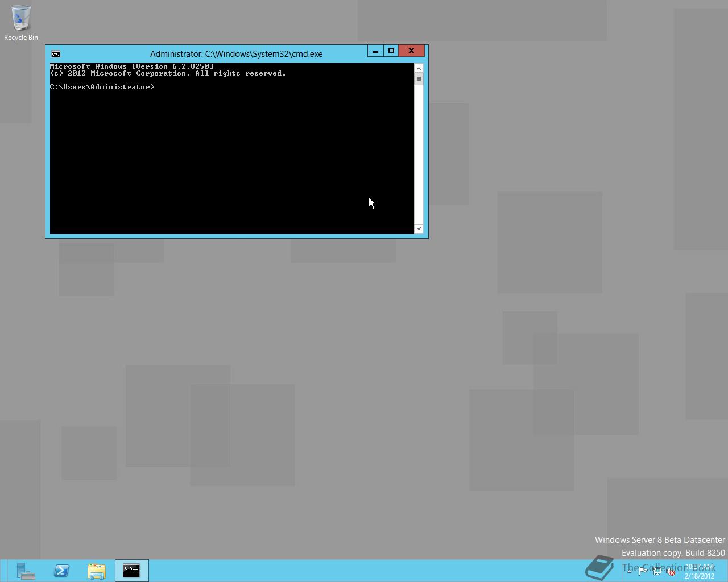This screenshot has height=582, width=728.
Task: Select the Command Prompt taskbar button
Action: [x=132, y=571]
